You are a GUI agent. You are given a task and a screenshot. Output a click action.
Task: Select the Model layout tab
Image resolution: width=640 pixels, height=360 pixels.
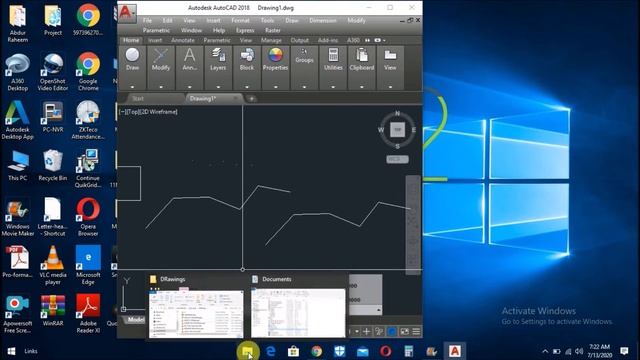(x=135, y=320)
